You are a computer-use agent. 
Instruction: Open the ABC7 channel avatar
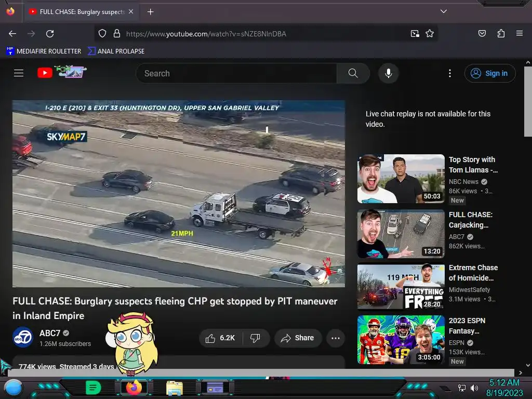(x=23, y=338)
